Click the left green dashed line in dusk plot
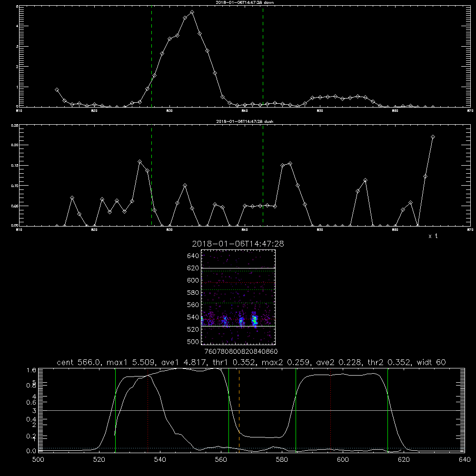 (x=151, y=175)
